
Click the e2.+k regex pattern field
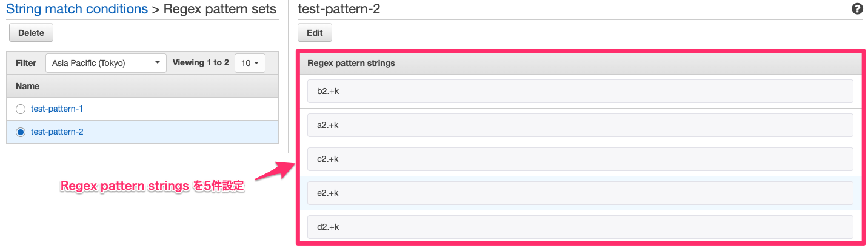click(580, 193)
